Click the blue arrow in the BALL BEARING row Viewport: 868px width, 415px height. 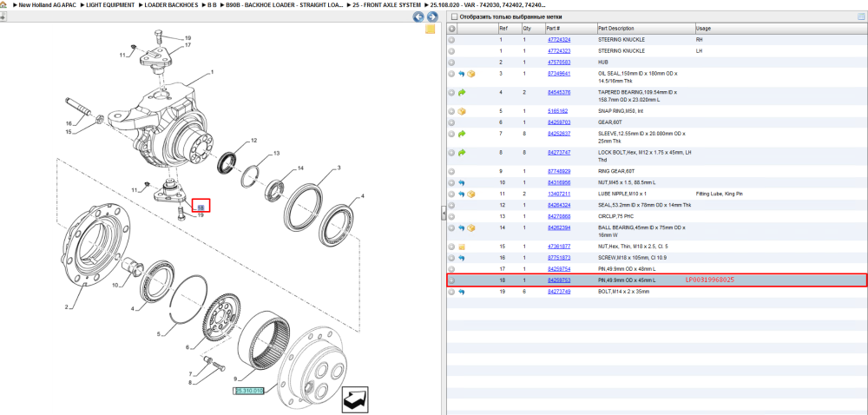462,227
